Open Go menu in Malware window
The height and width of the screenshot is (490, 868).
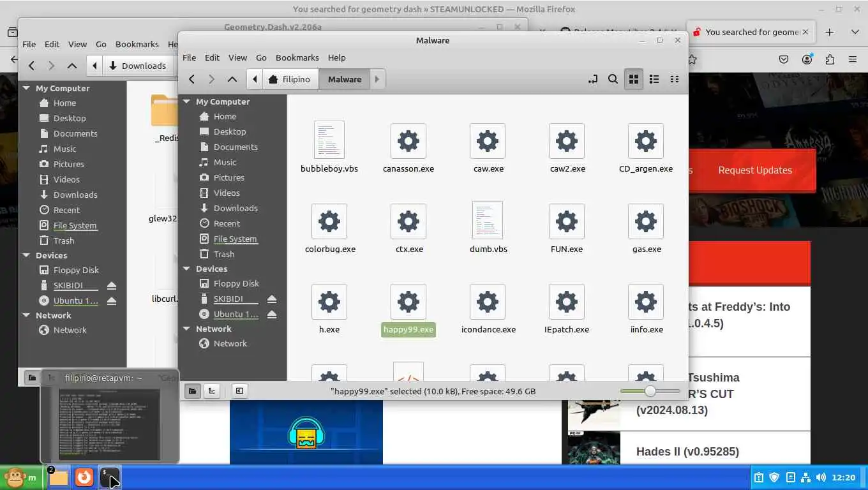(x=261, y=57)
